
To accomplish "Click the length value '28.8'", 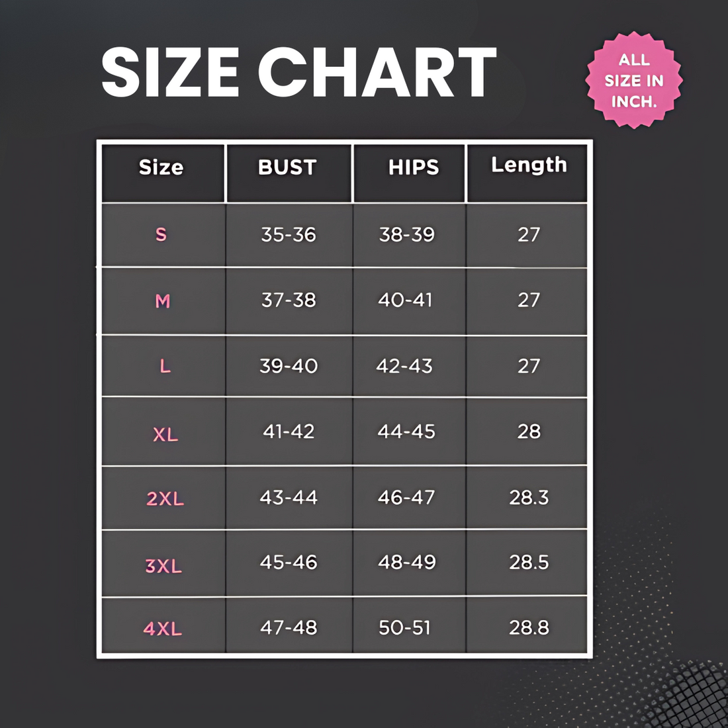I will pos(529,627).
